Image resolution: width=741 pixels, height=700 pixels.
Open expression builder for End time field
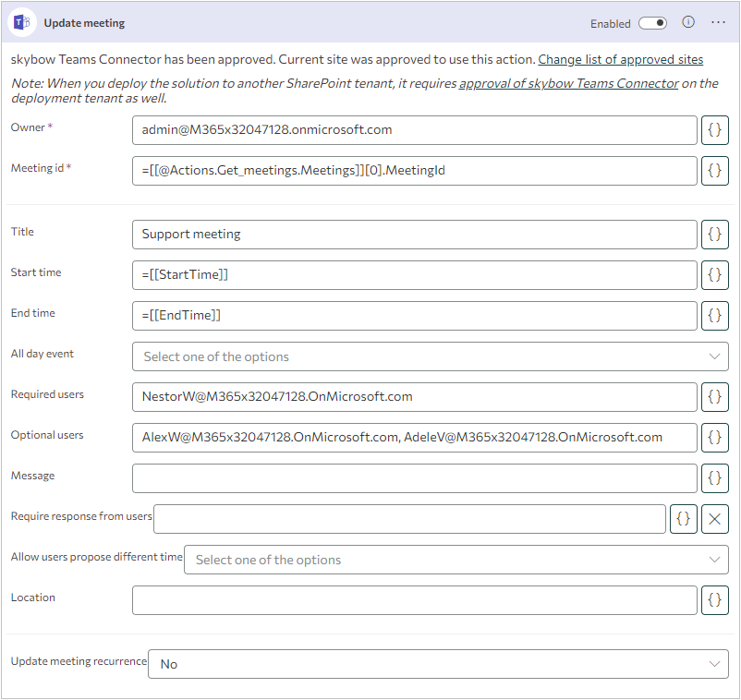[714, 316]
